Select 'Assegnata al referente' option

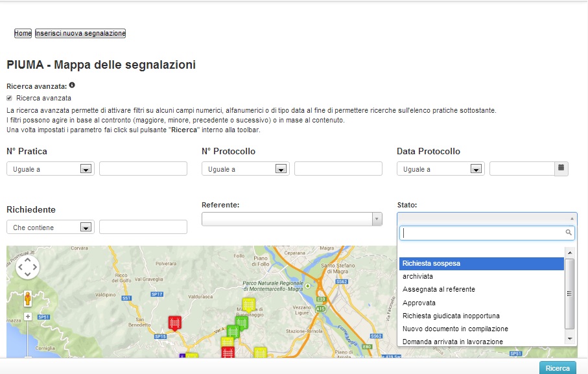(x=482, y=289)
